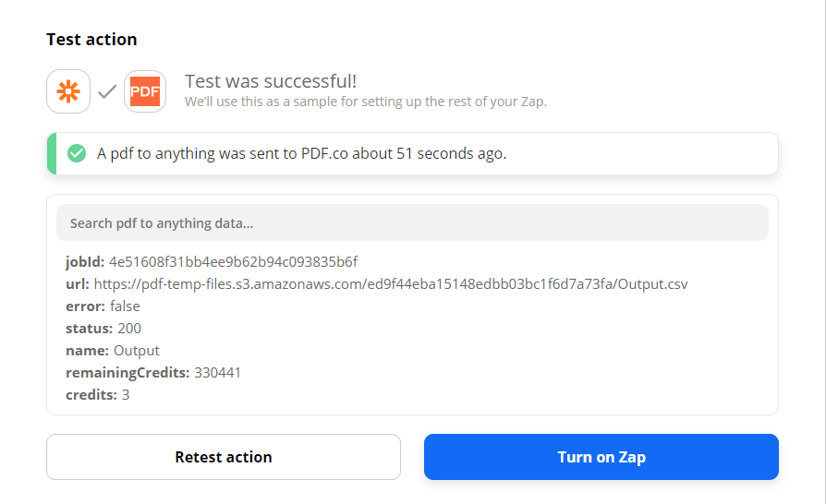
Task: Click the green success check circle
Action: (78, 153)
